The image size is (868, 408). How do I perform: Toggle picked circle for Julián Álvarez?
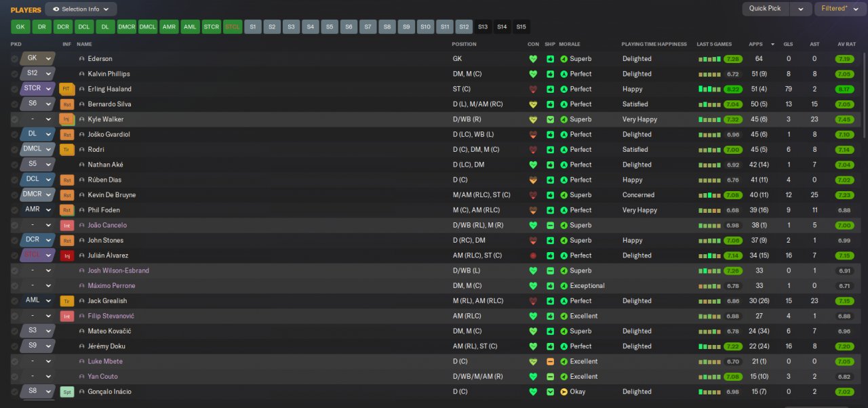click(x=15, y=256)
